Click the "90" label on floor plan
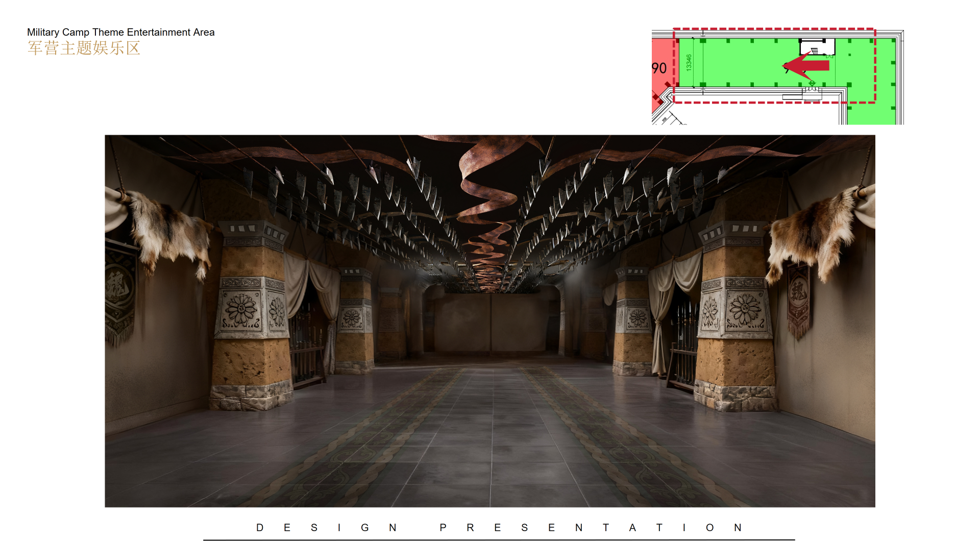The height and width of the screenshot is (551, 980). (x=659, y=68)
